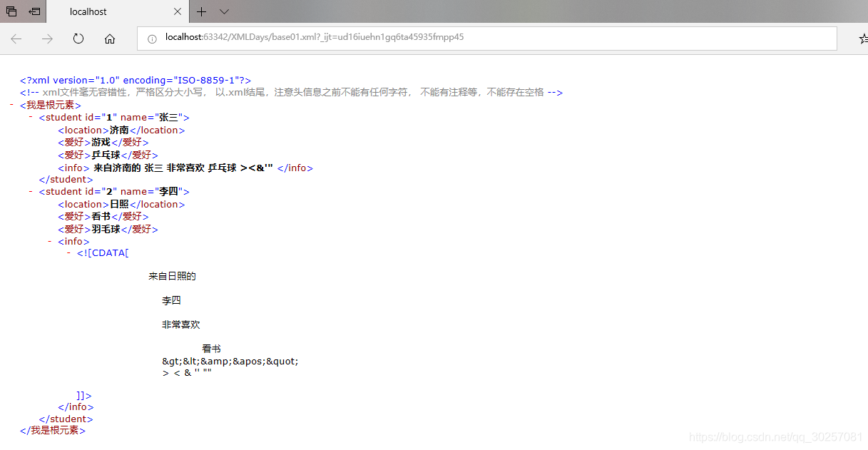Click the XML comment line
This screenshot has height=450, width=868.
(x=291, y=92)
